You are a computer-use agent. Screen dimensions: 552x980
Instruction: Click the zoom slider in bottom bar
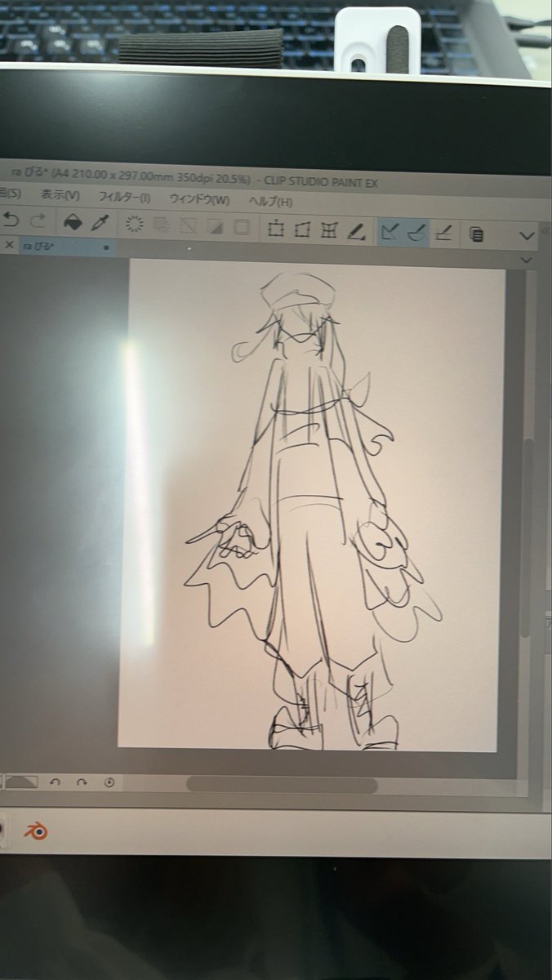pos(21,782)
